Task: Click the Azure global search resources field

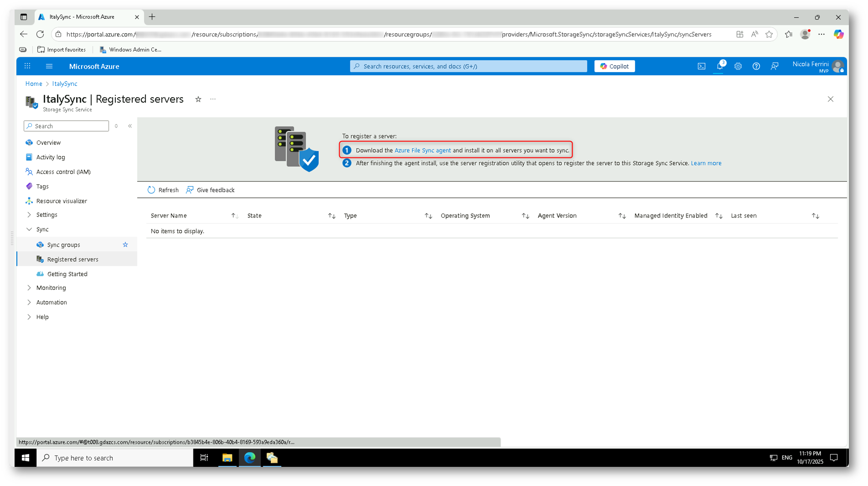Action: click(x=468, y=67)
